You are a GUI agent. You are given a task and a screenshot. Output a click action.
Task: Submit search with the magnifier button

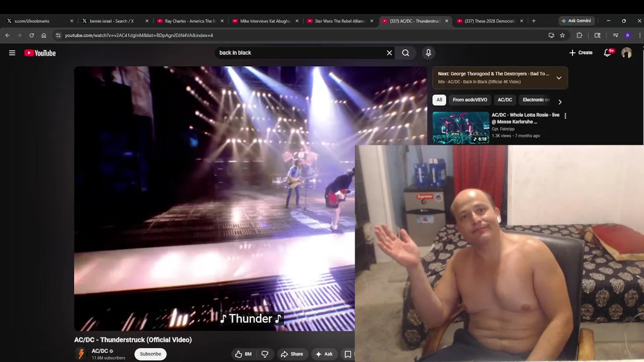click(406, 53)
